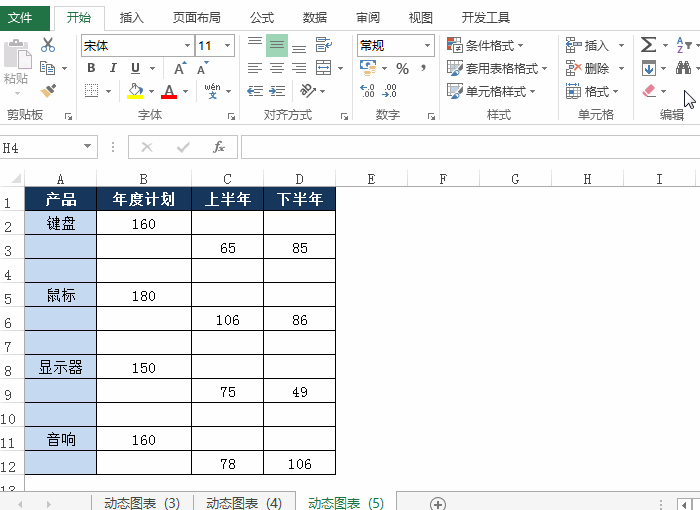The image size is (700, 510).
Task: Decrease indent
Action: pos(255,91)
